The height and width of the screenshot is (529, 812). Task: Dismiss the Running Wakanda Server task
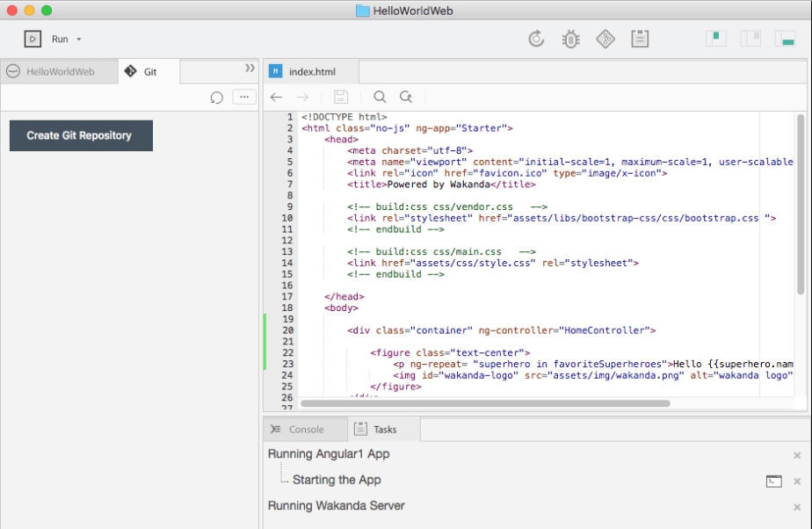[798, 506]
